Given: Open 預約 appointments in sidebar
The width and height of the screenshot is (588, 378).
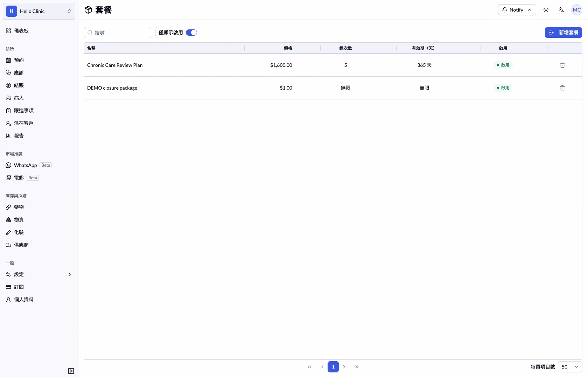Looking at the screenshot, I should [39, 60].
